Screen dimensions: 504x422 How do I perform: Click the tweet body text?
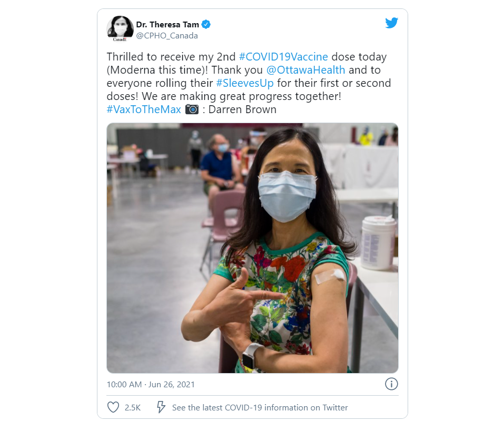249,83
